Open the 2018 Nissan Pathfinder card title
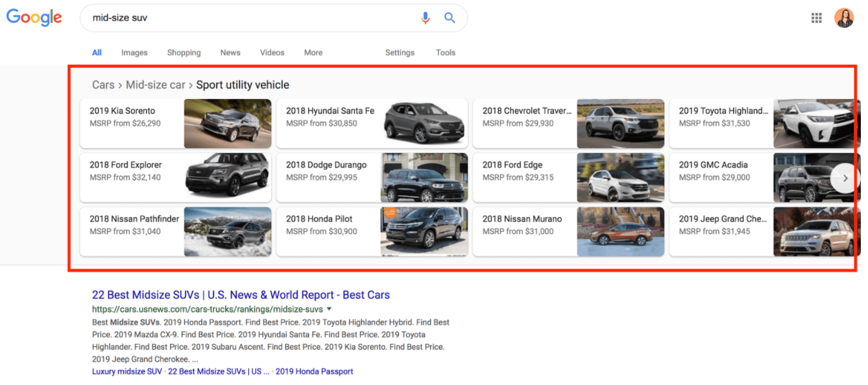The width and height of the screenshot is (868, 385). click(x=134, y=218)
